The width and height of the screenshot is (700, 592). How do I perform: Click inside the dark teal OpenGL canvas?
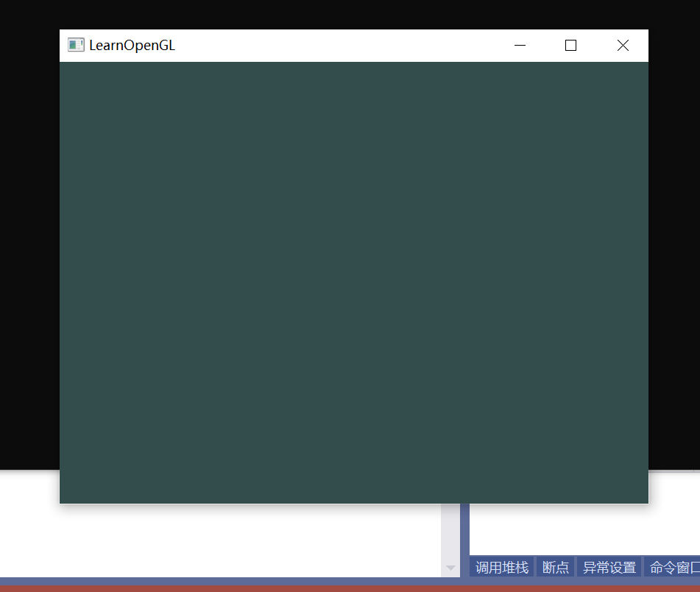(353, 280)
